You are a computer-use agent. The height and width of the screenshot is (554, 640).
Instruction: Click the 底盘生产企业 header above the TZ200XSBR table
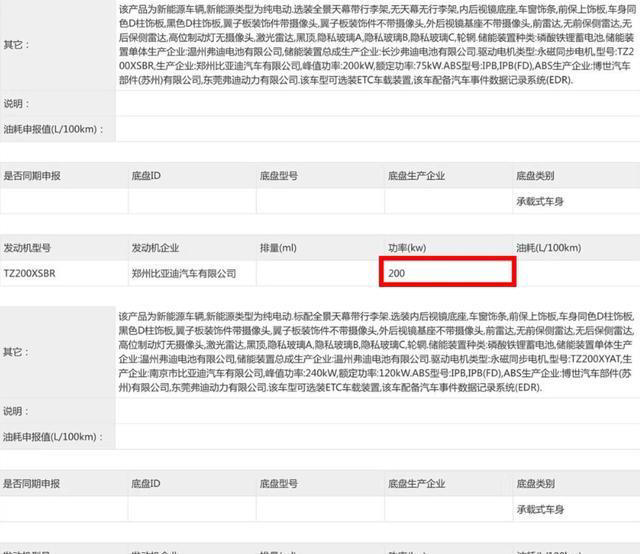click(416, 176)
